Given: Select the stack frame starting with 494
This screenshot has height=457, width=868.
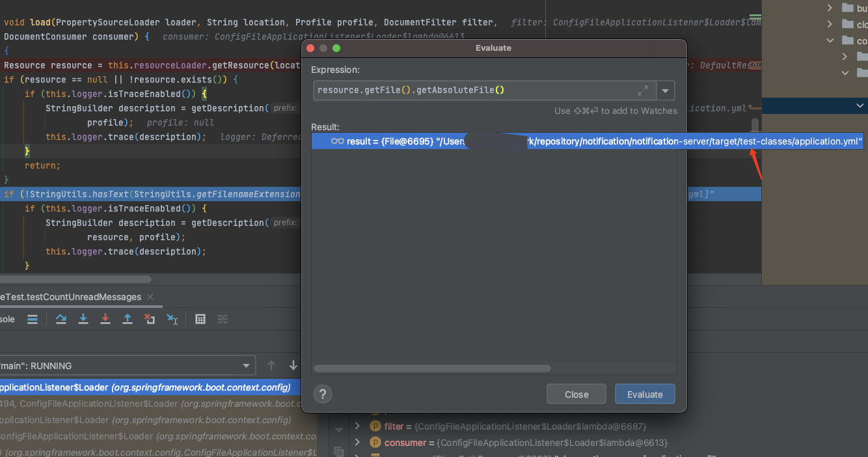Looking at the screenshot, I should point(150,404).
